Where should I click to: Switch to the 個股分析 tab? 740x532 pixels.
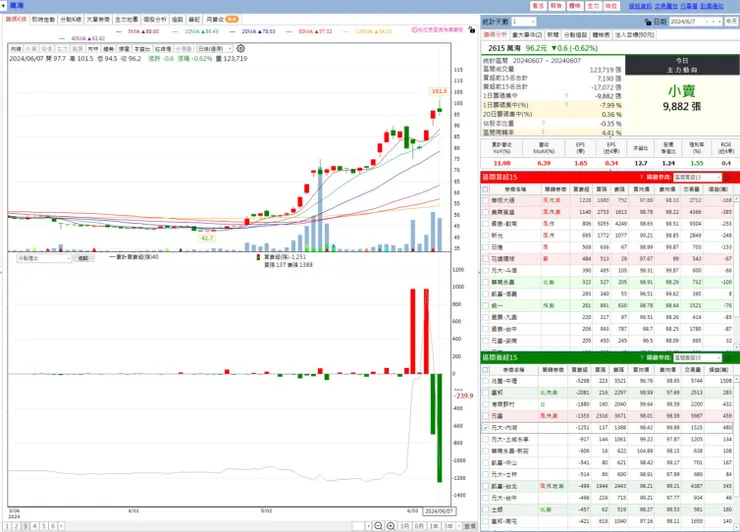[x=155, y=19]
